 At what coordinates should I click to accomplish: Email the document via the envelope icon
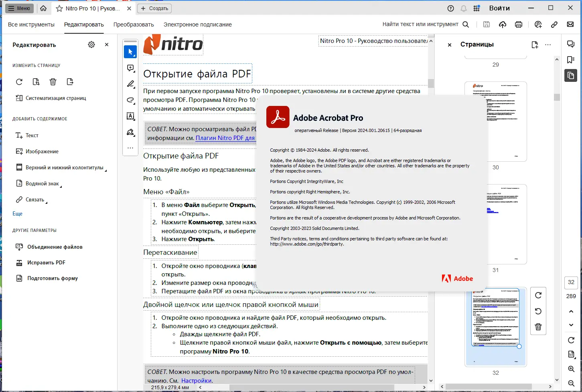coord(570,24)
